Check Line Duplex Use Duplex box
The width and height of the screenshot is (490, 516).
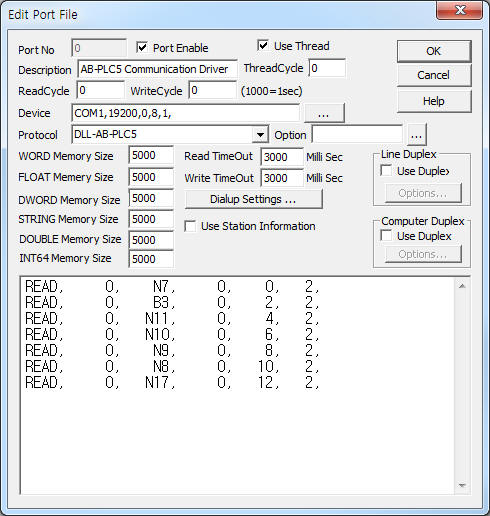point(386,171)
